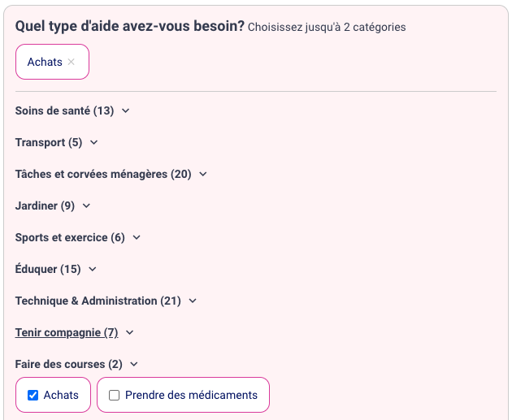
Task: Open the Jardiner chevron arrow
Action: [x=86, y=206]
